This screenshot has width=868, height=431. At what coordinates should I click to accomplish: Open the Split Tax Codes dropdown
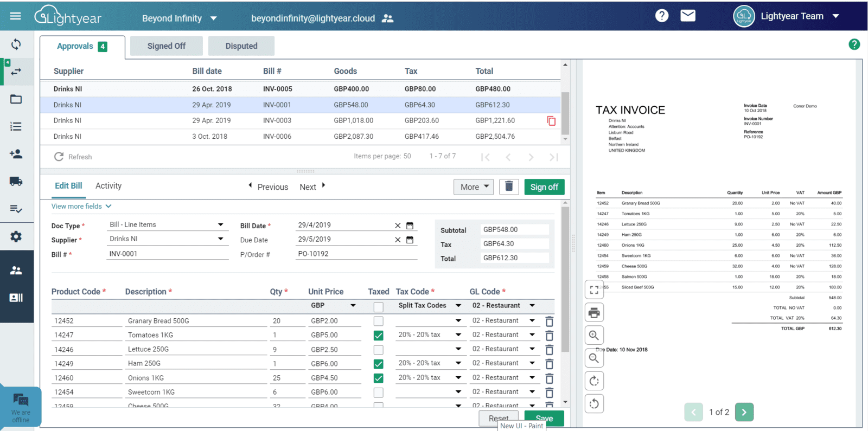click(429, 306)
